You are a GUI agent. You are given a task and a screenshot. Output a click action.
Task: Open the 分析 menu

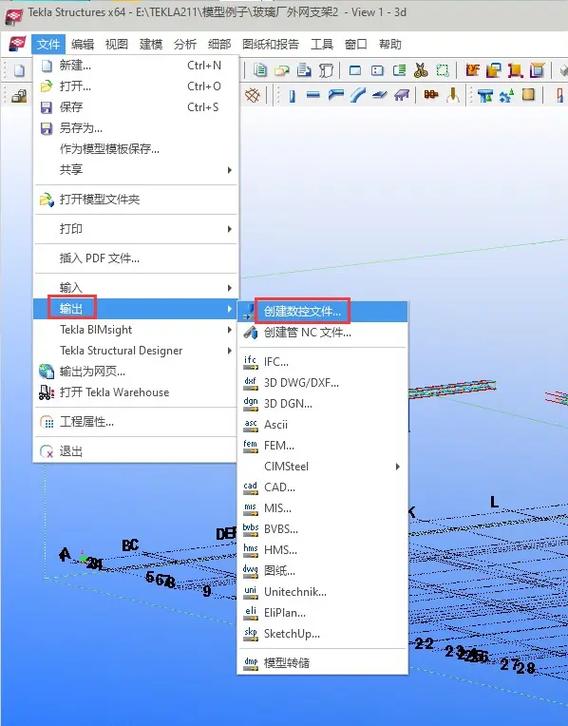[x=185, y=44]
